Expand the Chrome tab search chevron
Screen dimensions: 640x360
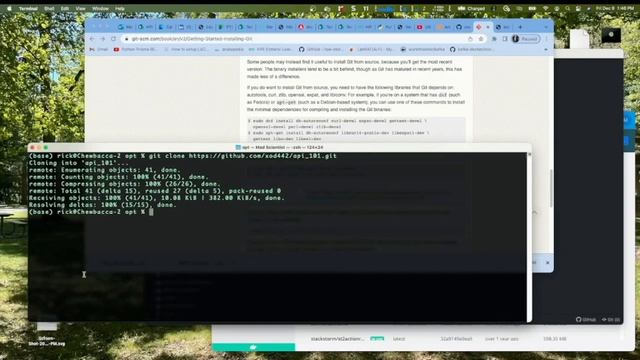pyautogui.click(x=546, y=27)
